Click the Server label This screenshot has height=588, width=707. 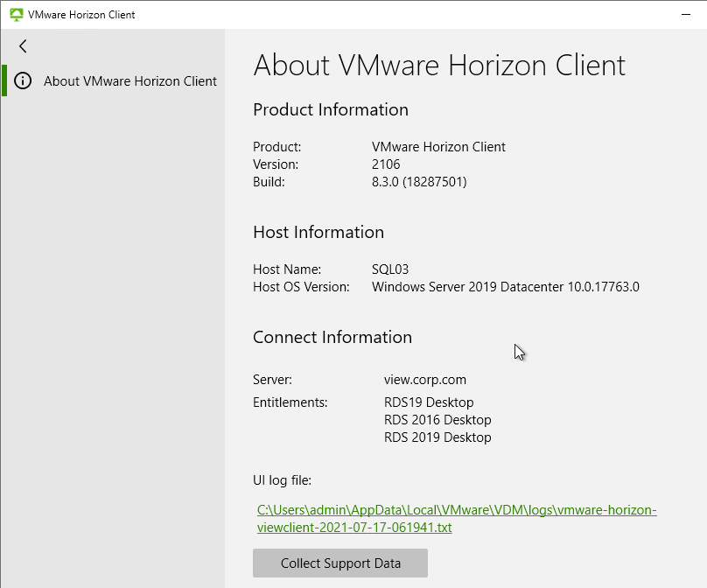[272, 380]
